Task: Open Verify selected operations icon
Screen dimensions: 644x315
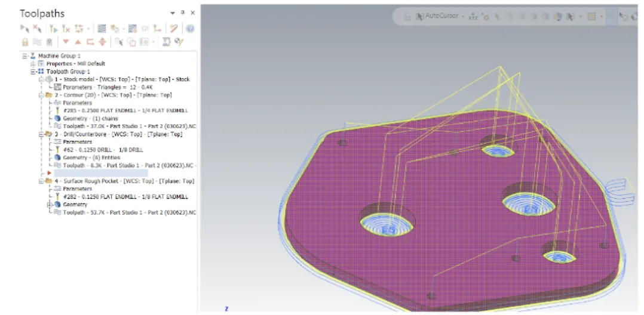Action: [115, 28]
